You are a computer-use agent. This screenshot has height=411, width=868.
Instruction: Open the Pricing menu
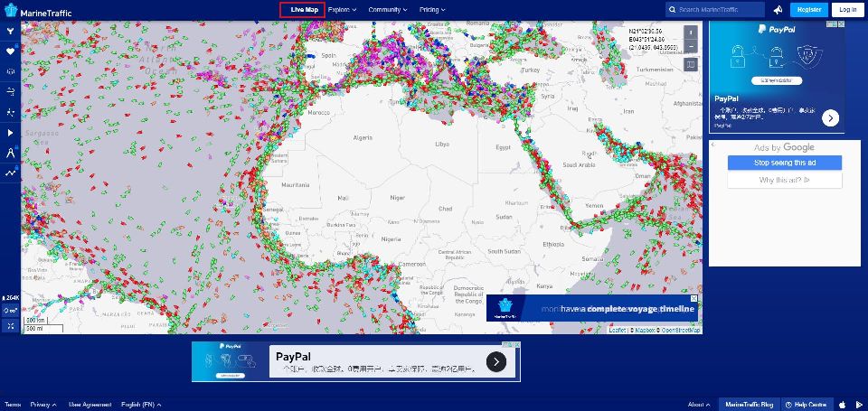pos(432,9)
